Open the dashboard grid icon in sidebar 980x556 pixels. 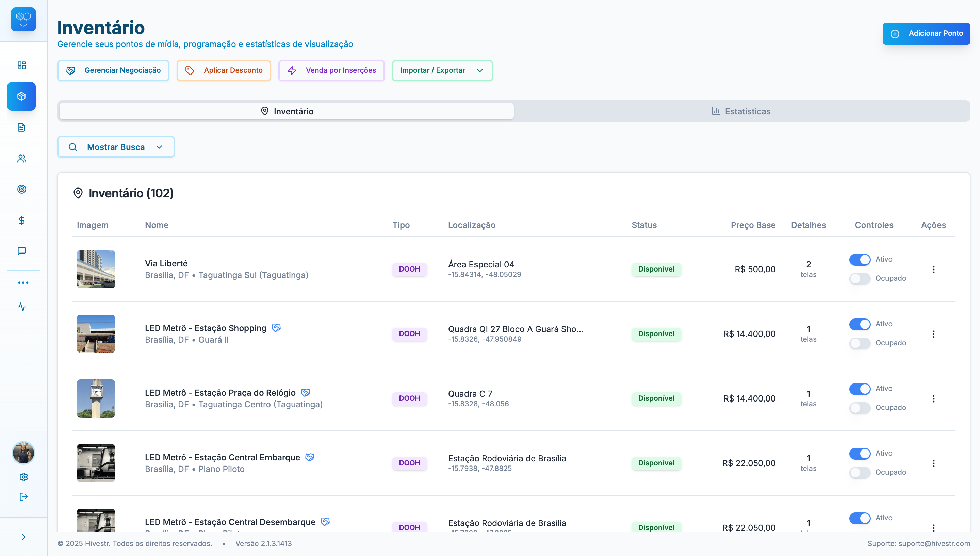tap(22, 65)
